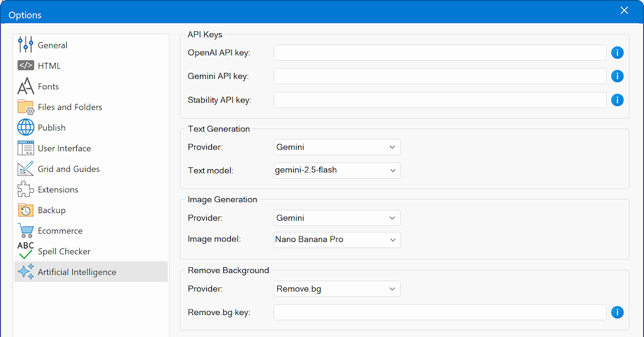Switch to the User Interface section
The width and height of the screenshot is (644, 337).
(x=64, y=148)
